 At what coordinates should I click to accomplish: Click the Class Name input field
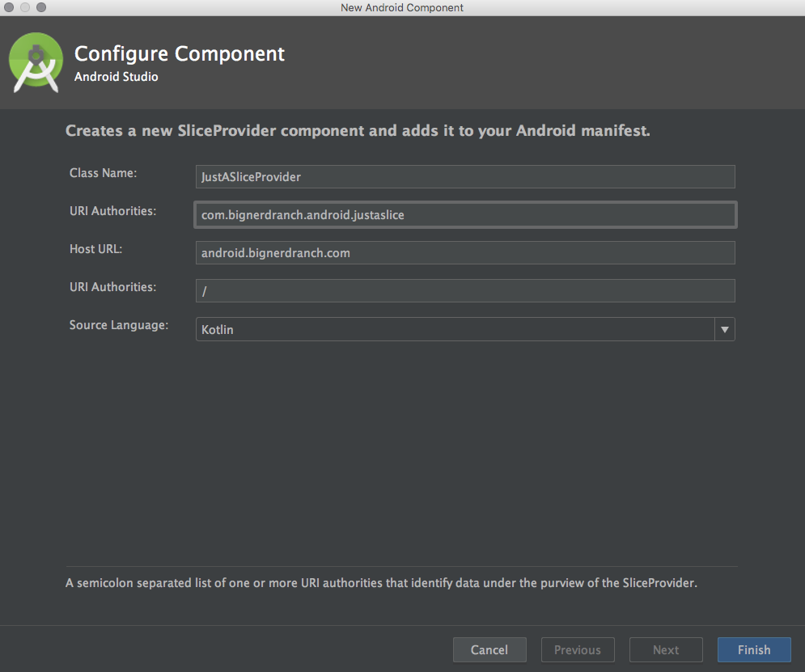tap(465, 176)
